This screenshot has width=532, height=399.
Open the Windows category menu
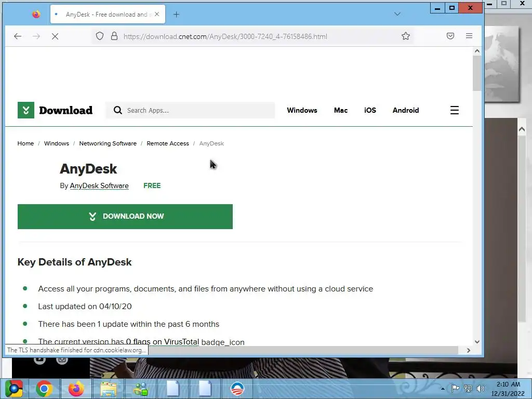click(x=302, y=110)
